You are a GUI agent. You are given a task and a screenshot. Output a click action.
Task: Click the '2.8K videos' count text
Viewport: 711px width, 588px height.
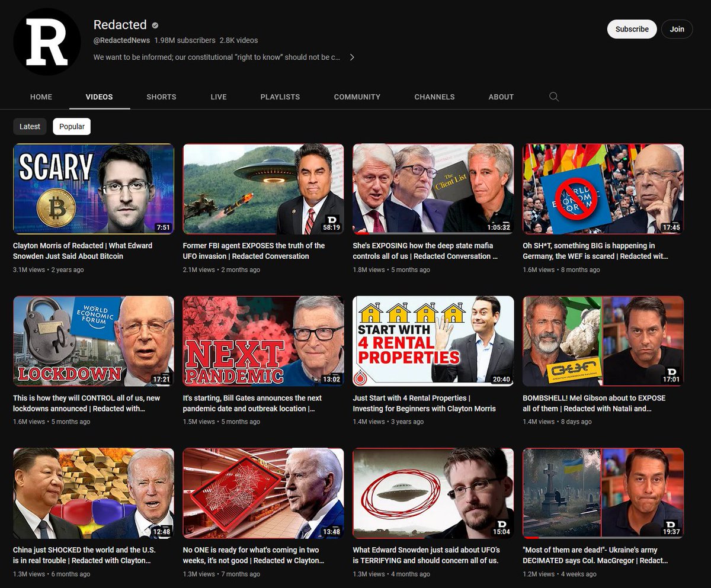[239, 41]
